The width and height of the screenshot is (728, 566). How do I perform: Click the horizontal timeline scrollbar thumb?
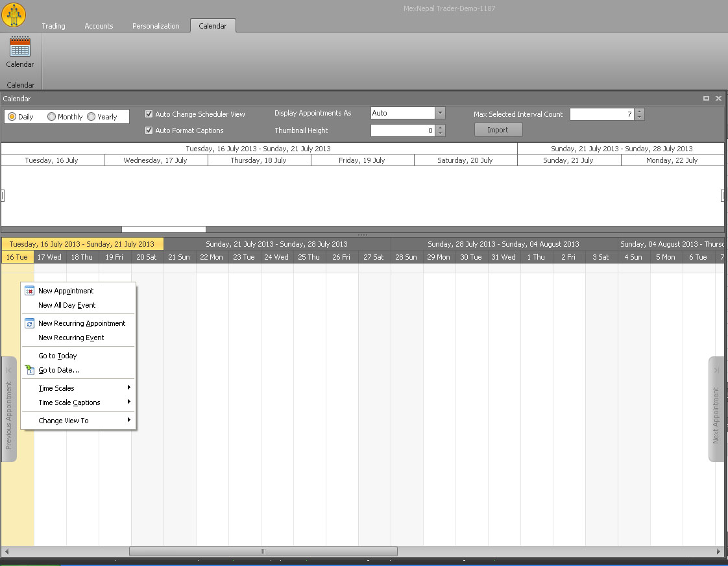[x=263, y=551]
